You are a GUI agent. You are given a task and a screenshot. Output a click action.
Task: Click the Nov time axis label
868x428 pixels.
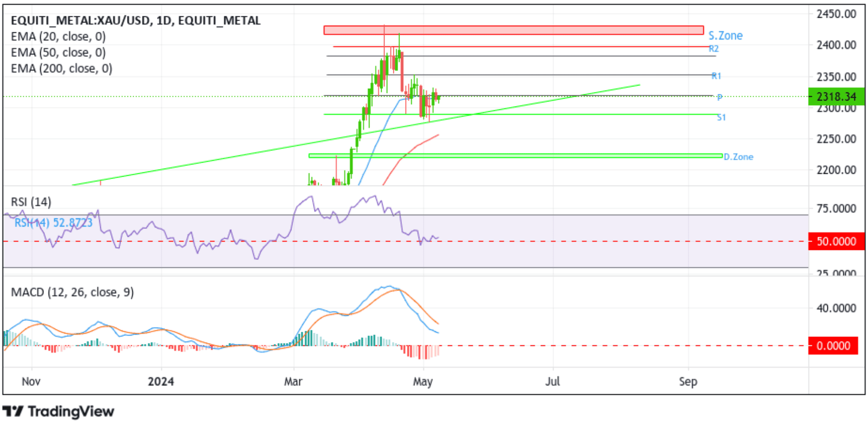(31, 382)
